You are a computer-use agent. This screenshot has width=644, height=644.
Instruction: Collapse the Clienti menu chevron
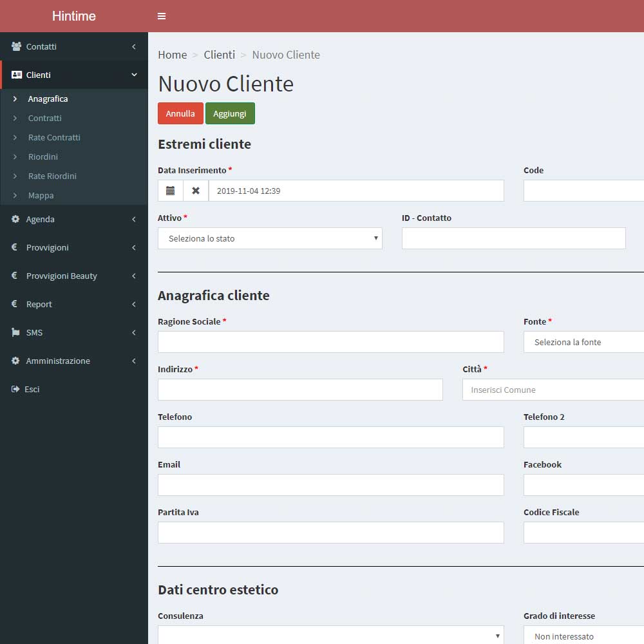134,75
